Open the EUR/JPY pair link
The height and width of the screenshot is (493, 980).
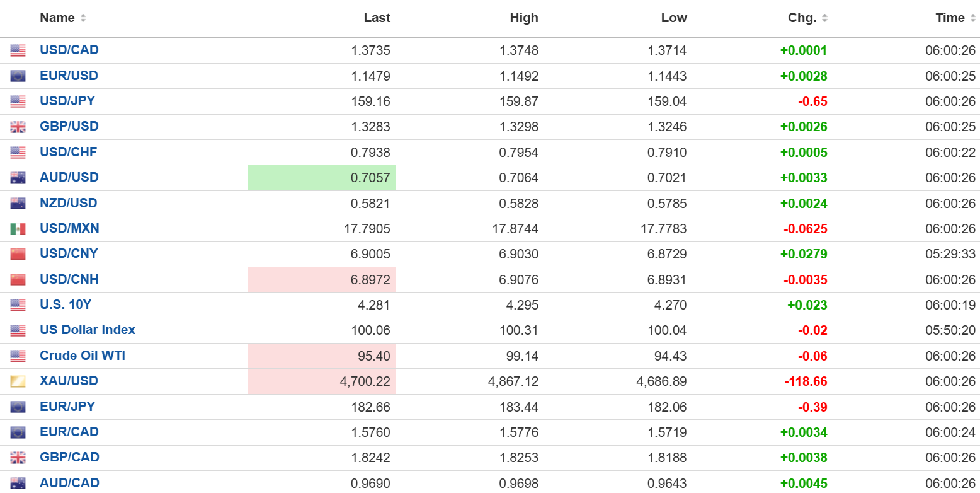click(x=67, y=407)
